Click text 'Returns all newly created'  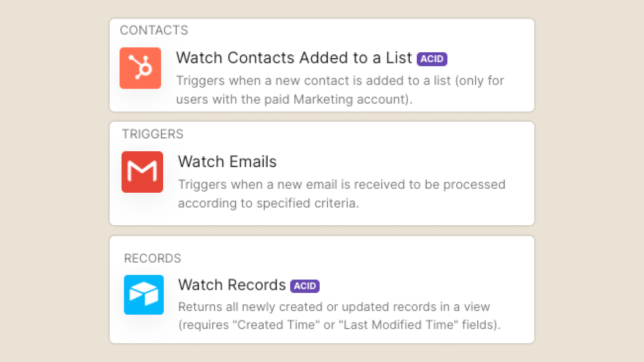click(x=250, y=307)
